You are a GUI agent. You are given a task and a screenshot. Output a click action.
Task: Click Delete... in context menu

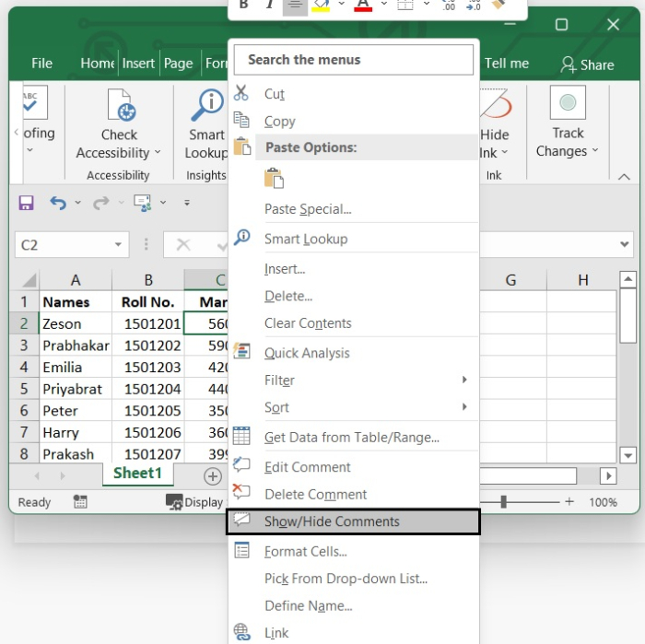(288, 296)
